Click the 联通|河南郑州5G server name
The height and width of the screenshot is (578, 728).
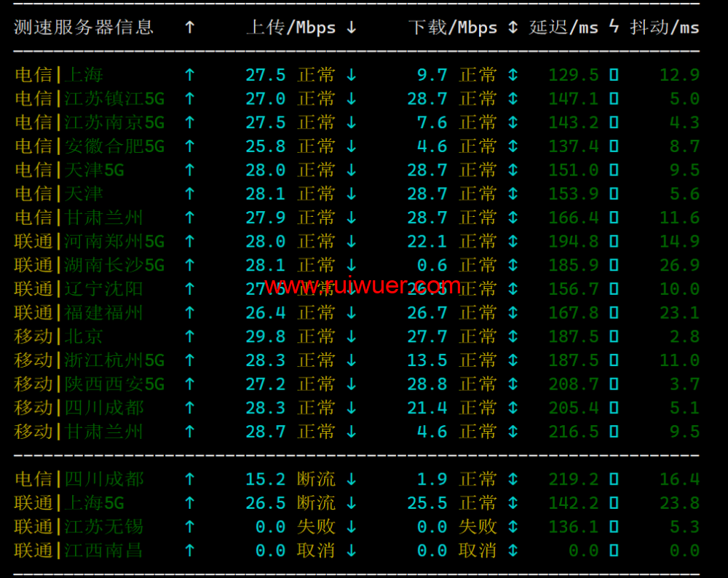90,242
